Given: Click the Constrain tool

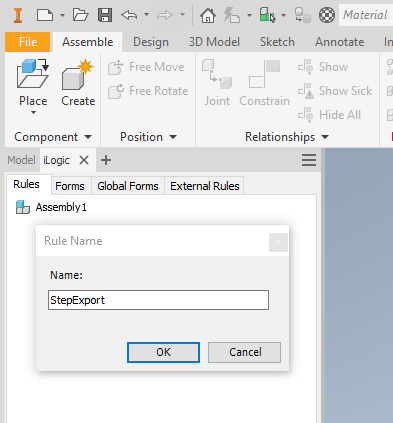Looking at the screenshot, I should pos(264,83).
